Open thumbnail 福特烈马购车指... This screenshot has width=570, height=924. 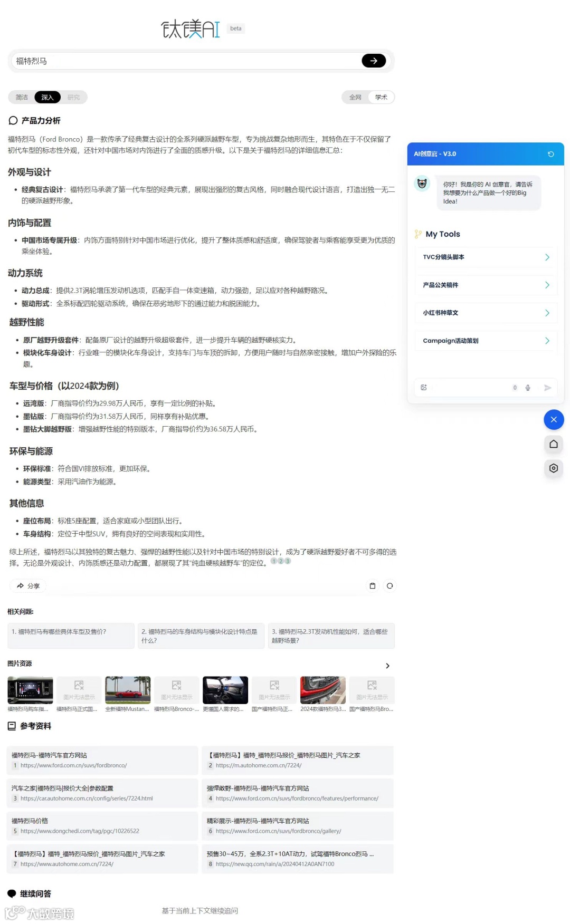point(30,690)
